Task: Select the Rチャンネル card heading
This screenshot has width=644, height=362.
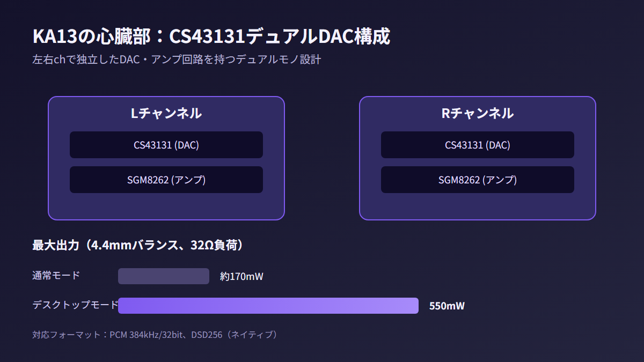Action: [478, 114]
